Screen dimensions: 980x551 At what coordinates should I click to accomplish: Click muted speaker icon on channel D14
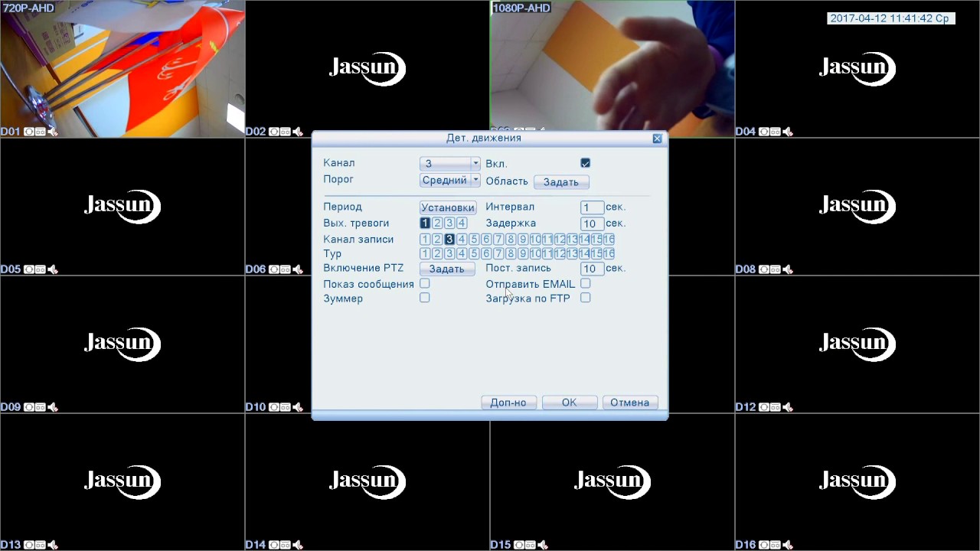click(298, 545)
